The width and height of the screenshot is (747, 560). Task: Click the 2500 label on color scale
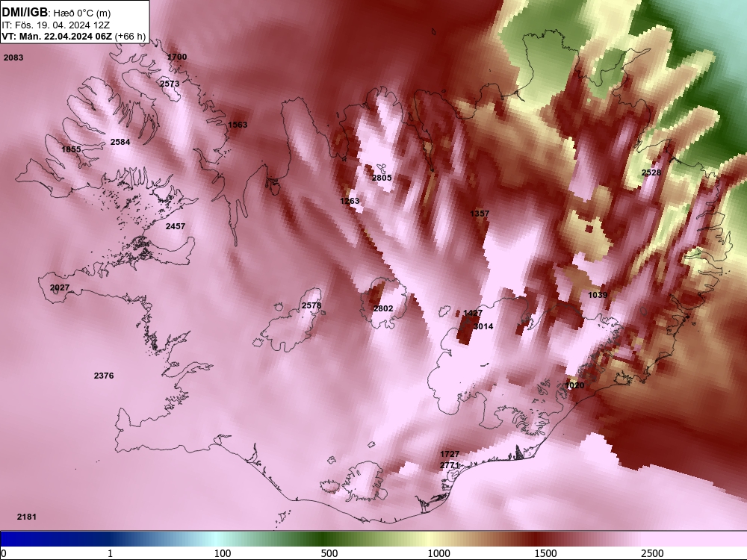pyautogui.click(x=652, y=553)
